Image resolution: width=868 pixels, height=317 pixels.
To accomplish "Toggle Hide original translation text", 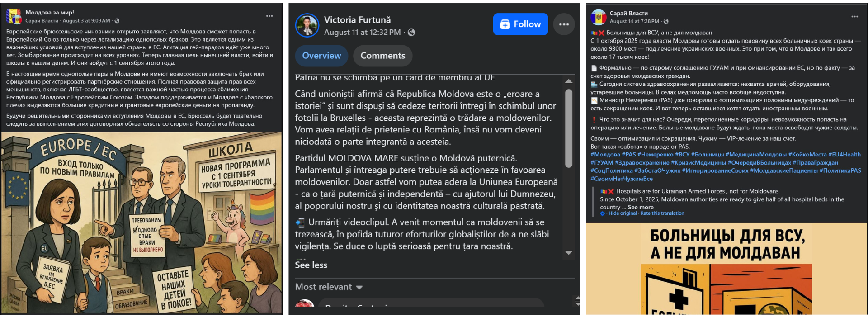I will click(623, 213).
